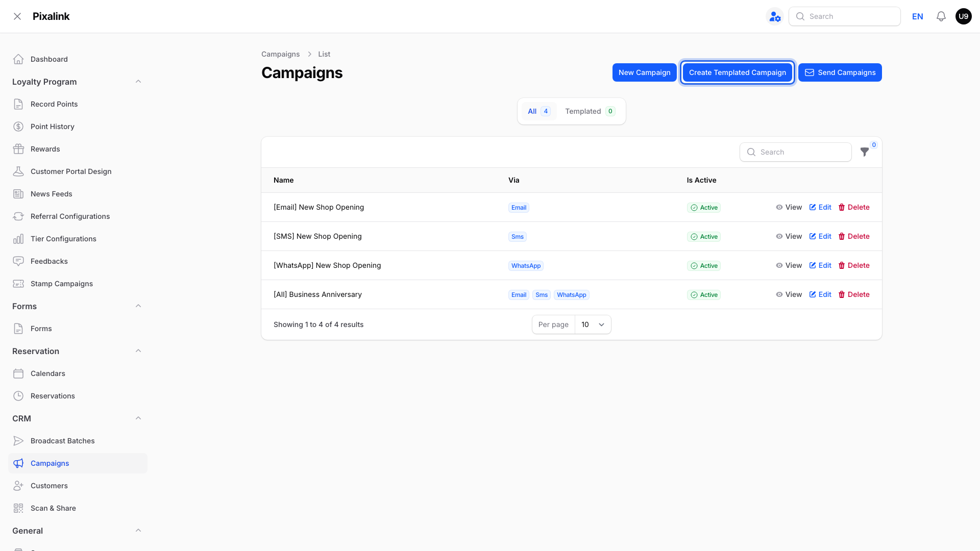
Task: Open the notifications bell
Action: pyautogui.click(x=941, y=16)
